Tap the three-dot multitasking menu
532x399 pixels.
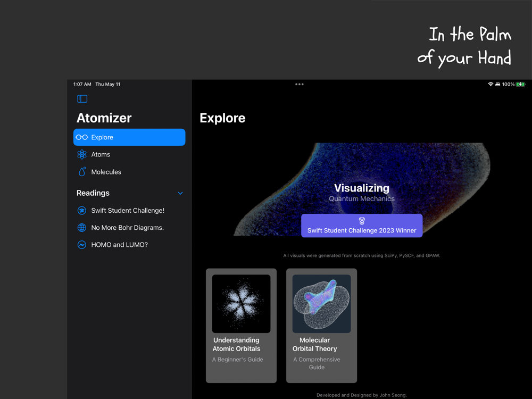click(299, 84)
